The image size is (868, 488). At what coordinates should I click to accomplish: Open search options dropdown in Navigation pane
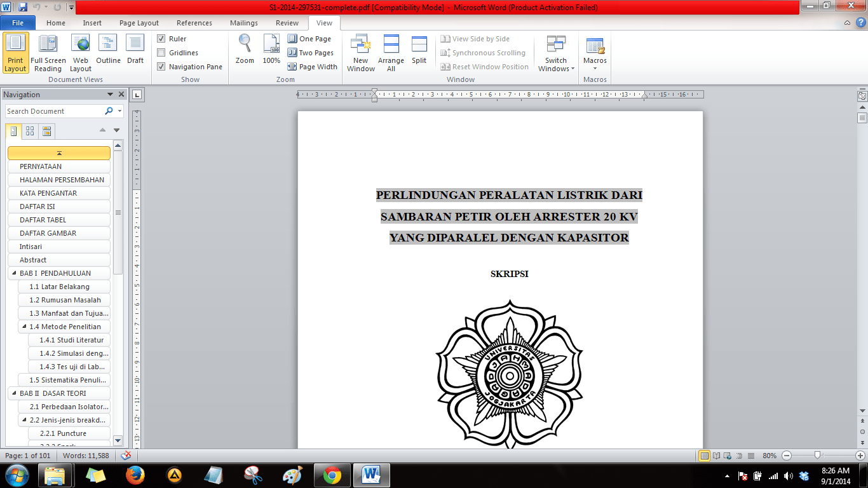(x=119, y=111)
